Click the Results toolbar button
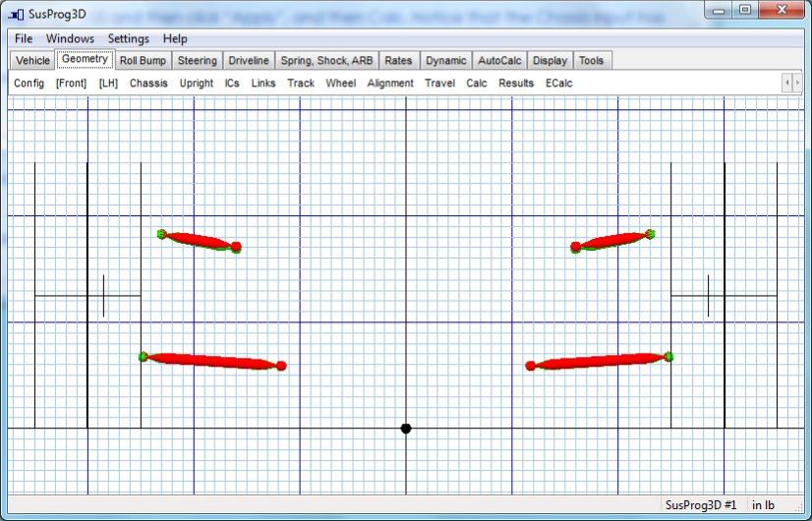Screen dimensions: 812x521 coord(516,84)
